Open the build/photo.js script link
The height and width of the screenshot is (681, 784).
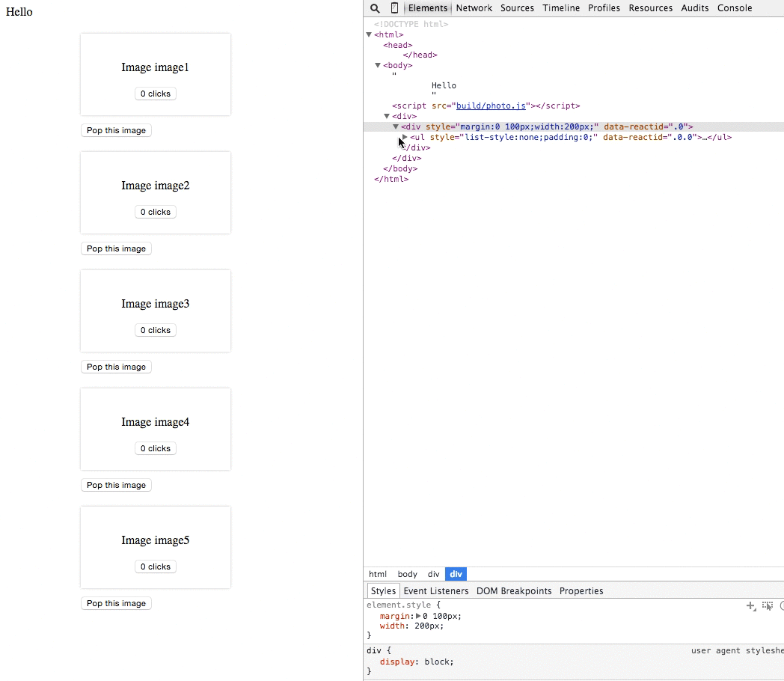[491, 106]
